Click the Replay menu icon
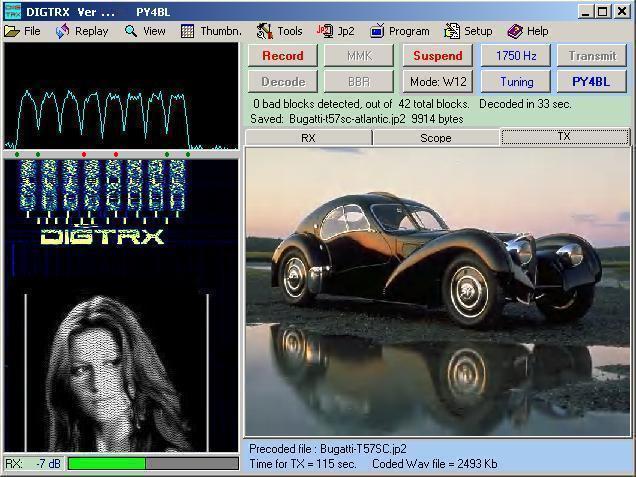This screenshot has height=477, width=636. pyautogui.click(x=63, y=31)
